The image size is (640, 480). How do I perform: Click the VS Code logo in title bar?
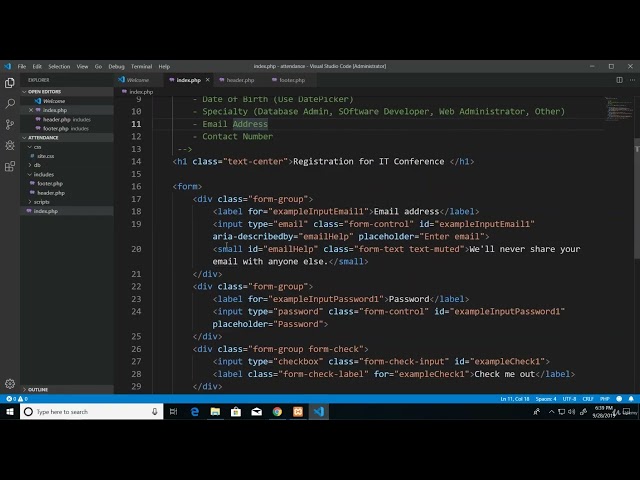(8, 66)
